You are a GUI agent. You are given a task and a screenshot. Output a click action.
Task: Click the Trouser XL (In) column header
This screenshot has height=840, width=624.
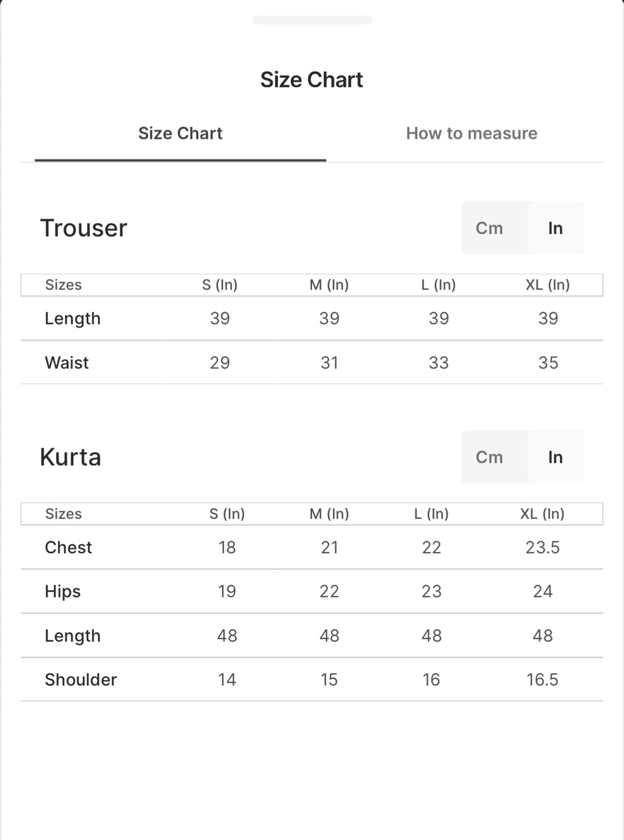[548, 285]
